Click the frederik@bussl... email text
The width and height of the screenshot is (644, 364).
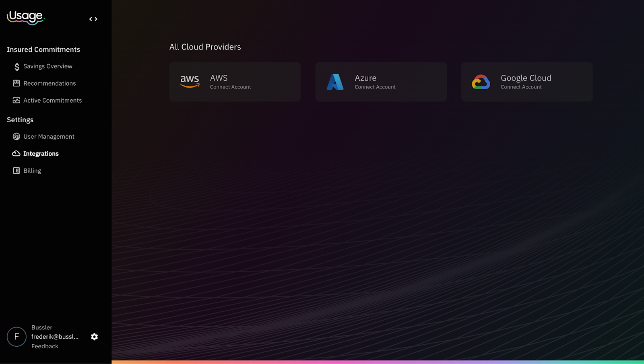tap(55, 337)
